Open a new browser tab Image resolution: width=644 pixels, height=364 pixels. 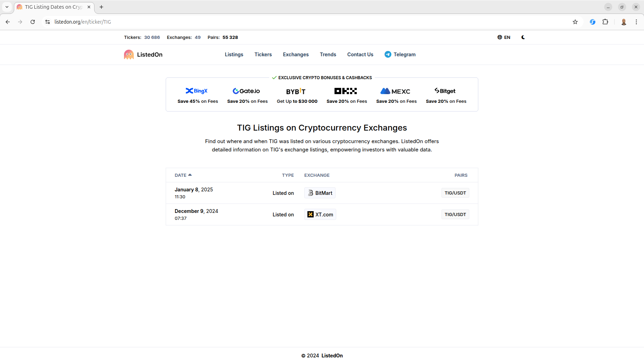click(x=101, y=7)
